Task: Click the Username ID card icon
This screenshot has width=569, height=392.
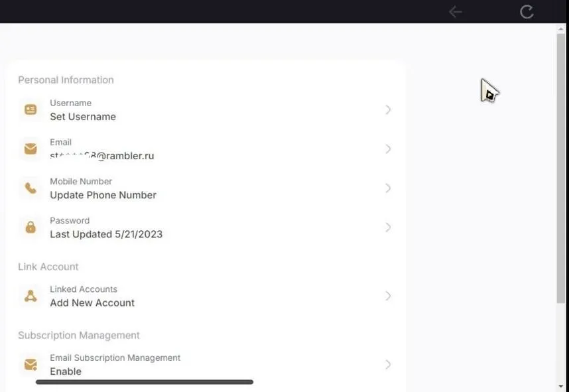Action: [31, 109]
